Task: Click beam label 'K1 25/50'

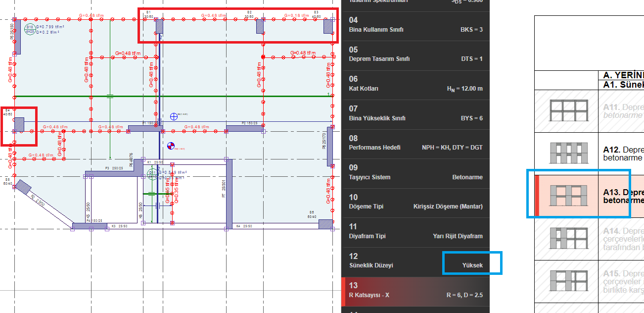Action: pyautogui.click(x=156, y=161)
